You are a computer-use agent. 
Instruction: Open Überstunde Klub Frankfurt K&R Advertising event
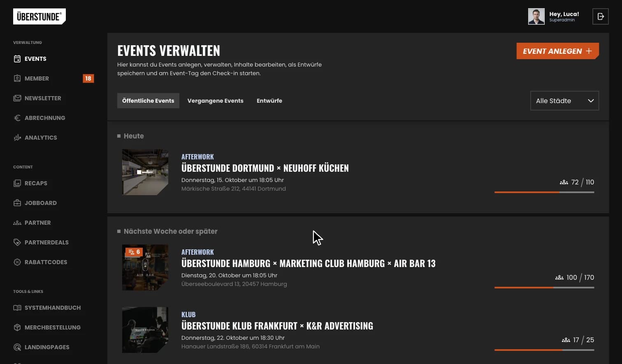(x=277, y=326)
